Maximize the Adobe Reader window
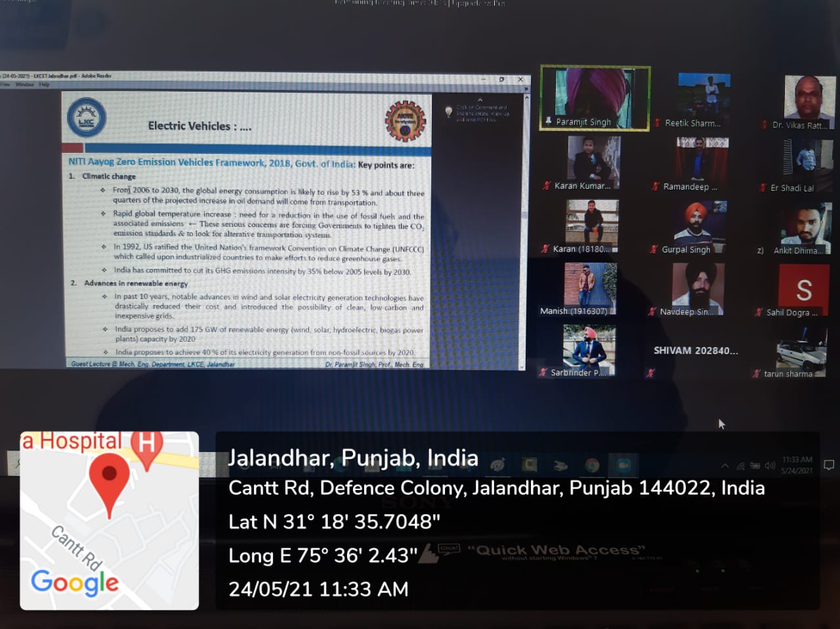Image resolution: width=840 pixels, height=629 pixels. click(x=501, y=79)
